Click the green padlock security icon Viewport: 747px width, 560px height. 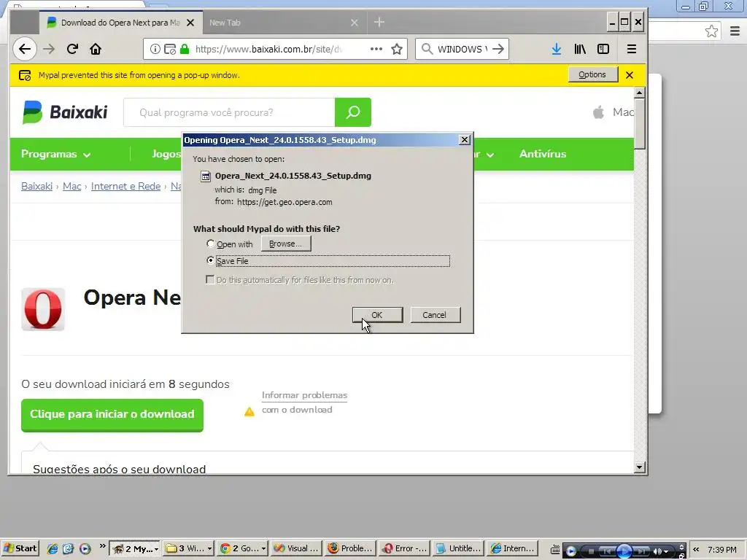click(x=185, y=49)
